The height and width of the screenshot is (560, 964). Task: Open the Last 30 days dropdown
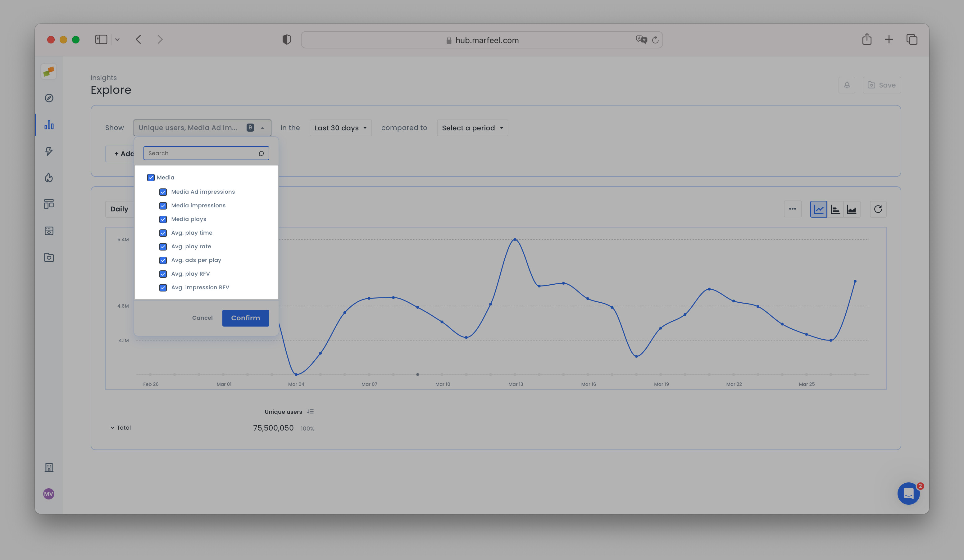point(340,128)
